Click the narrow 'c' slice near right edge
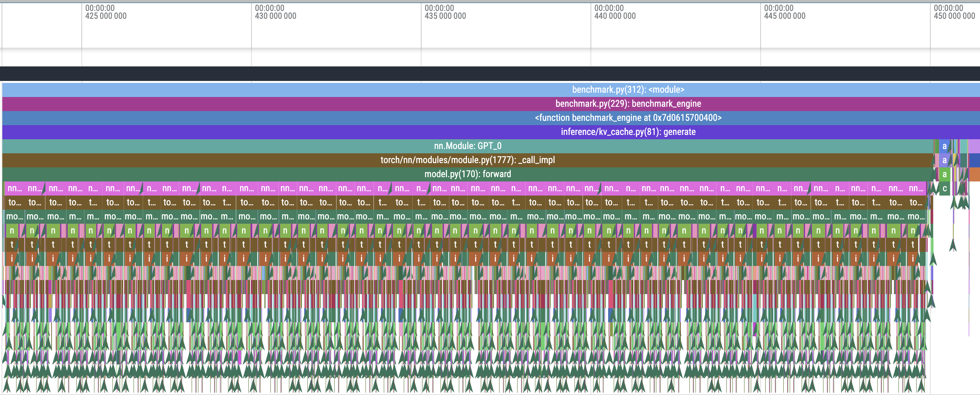The width and height of the screenshot is (980, 395). pyautogui.click(x=946, y=189)
